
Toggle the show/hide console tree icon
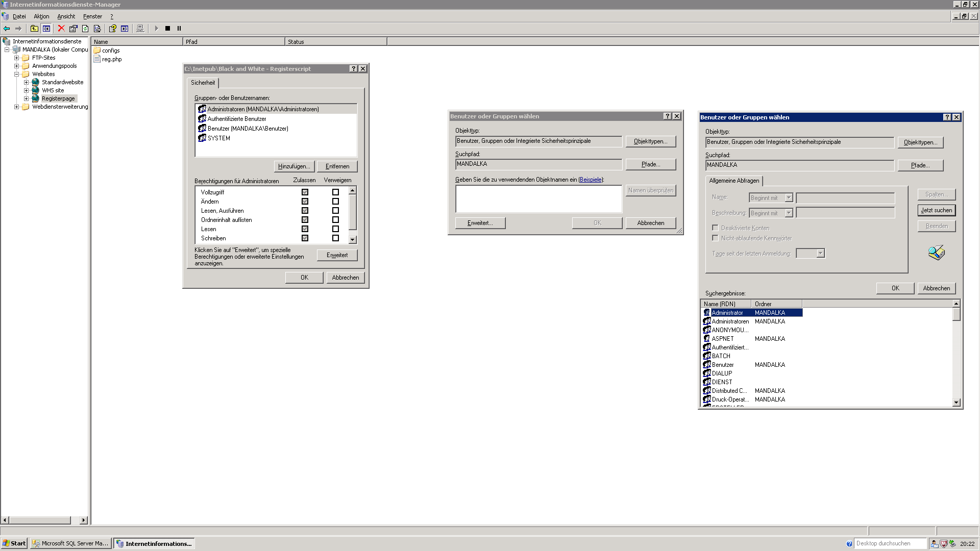46,29
